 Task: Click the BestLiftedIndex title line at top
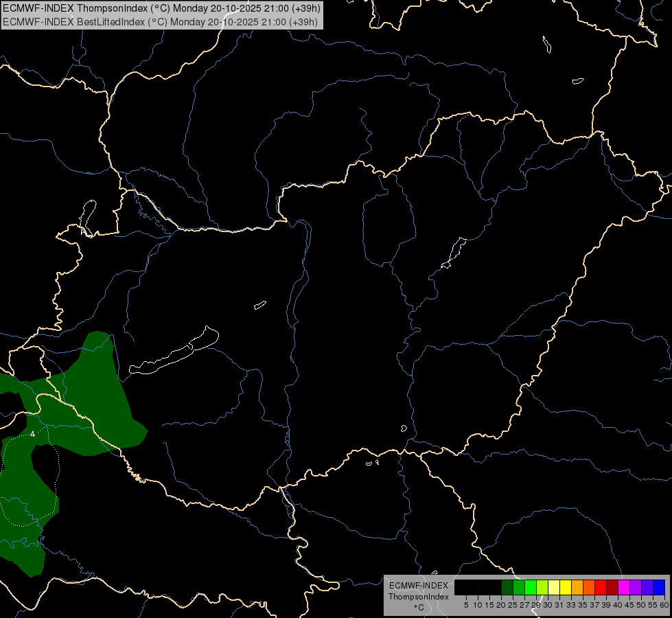pyautogui.click(x=161, y=22)
